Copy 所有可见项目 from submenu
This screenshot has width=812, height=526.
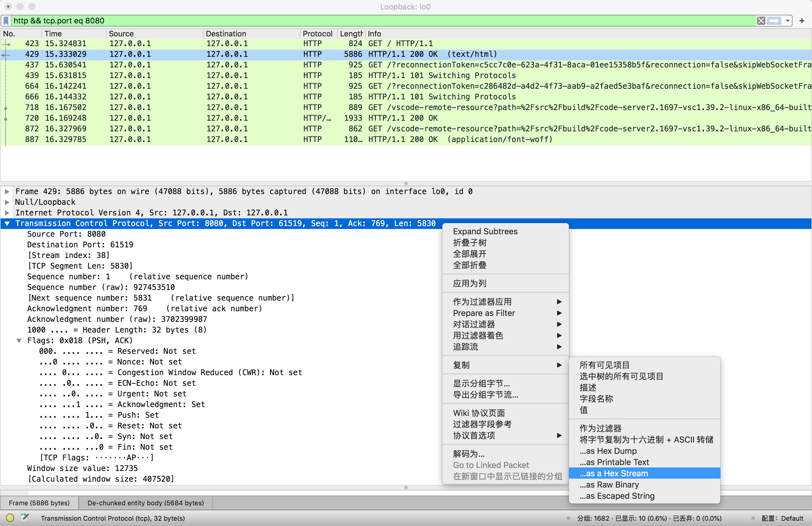[644, 365]
